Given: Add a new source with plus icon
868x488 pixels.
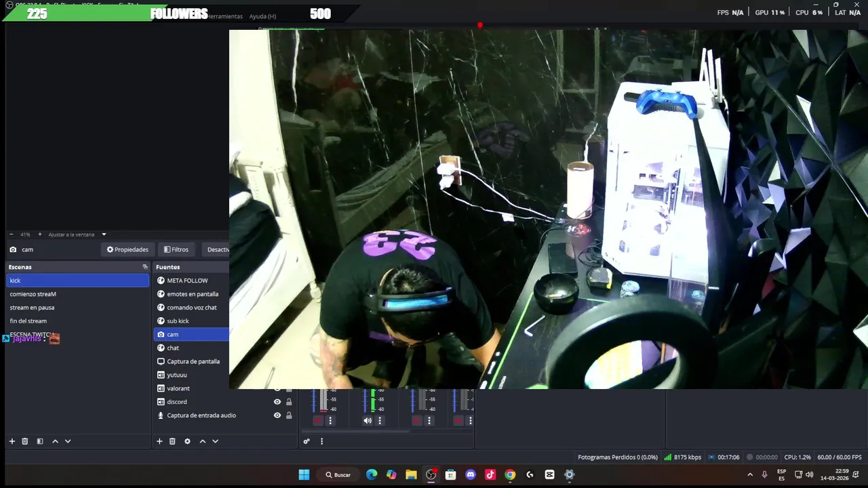Looking at the screenshot, I should pyautogui.click(x=159, y=441).
